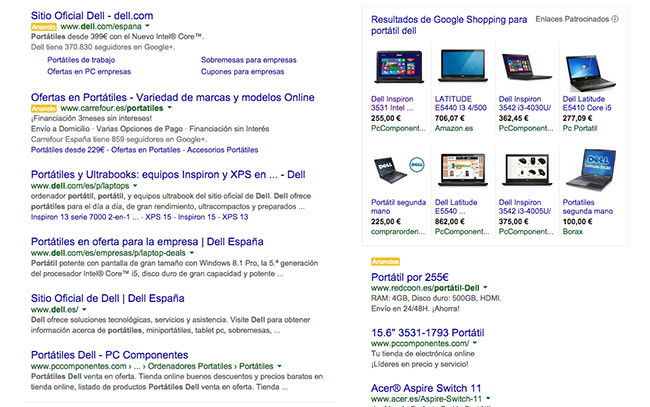View Dell Inspiron 3531 Intel laptop image

point(399,66)
